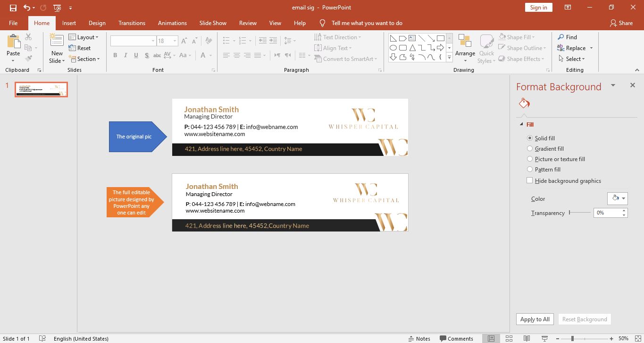Select slide 1 thumbnail
Screen dimensions: 644x343
pos(42,89)
